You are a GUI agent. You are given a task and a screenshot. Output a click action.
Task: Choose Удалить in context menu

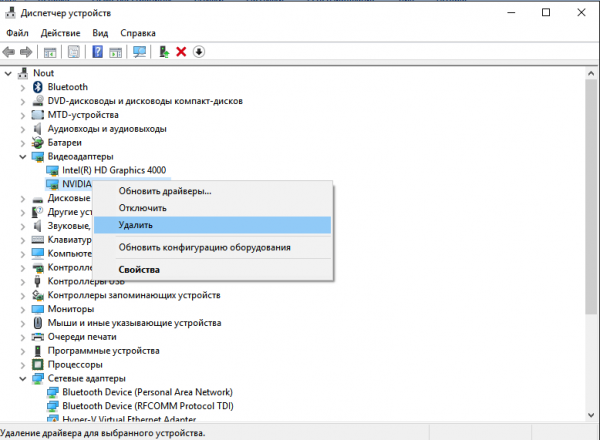coord(213,225)
